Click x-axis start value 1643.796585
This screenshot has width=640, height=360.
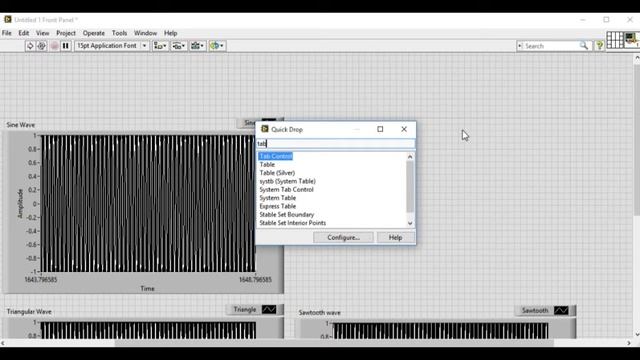41,280
